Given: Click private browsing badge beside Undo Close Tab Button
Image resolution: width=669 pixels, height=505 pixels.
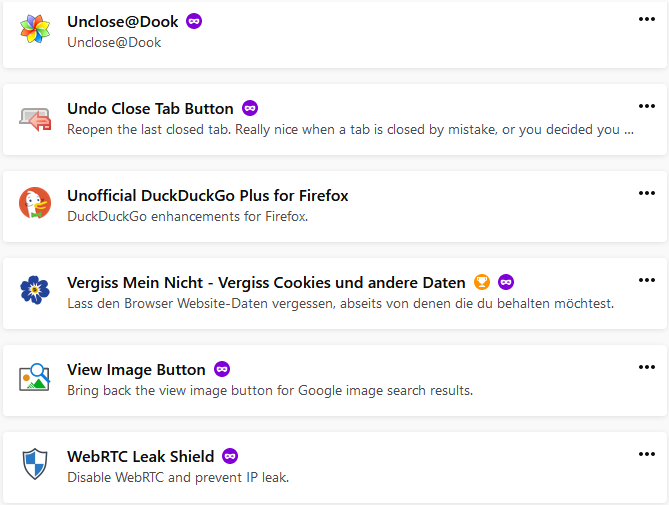Looking at the screenshot, I should (x=250, y=108).
